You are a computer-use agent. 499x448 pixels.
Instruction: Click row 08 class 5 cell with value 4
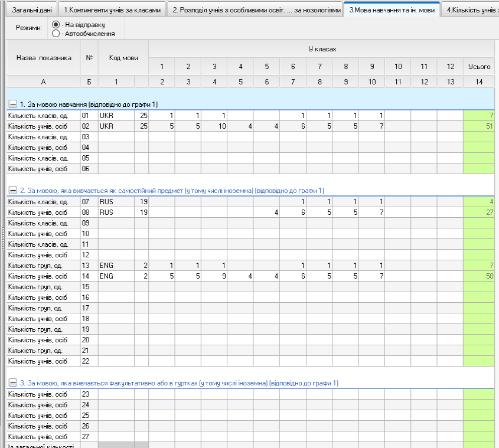click(266, 212)
